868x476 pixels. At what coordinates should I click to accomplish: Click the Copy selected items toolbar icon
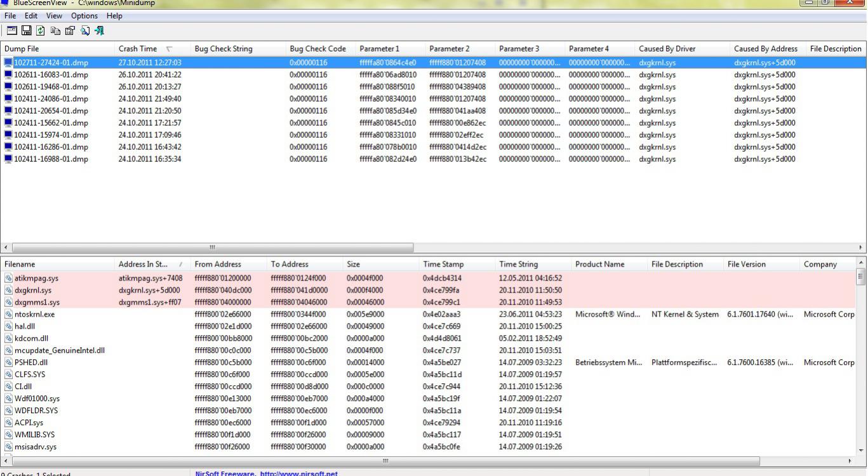(x=55, y=30)
